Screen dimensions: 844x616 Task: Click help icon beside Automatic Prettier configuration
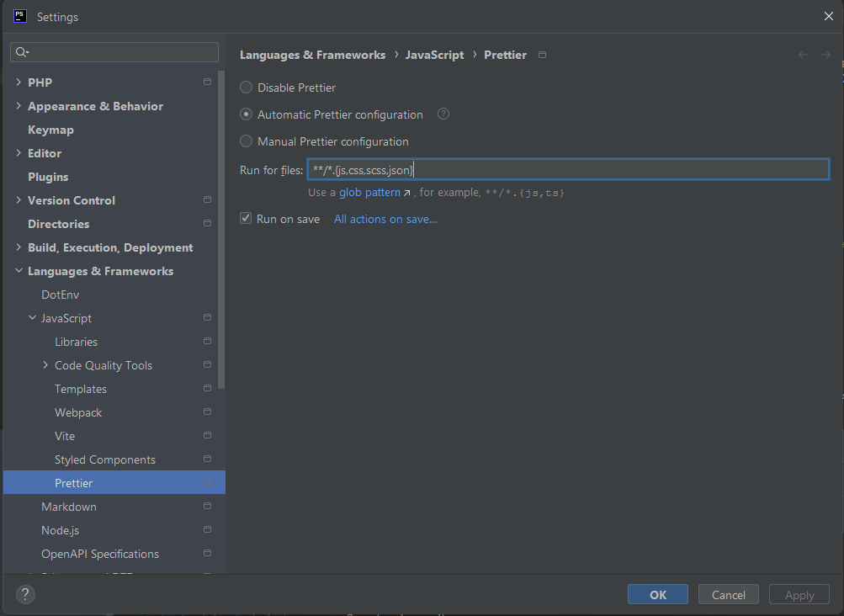coord(443,114)
